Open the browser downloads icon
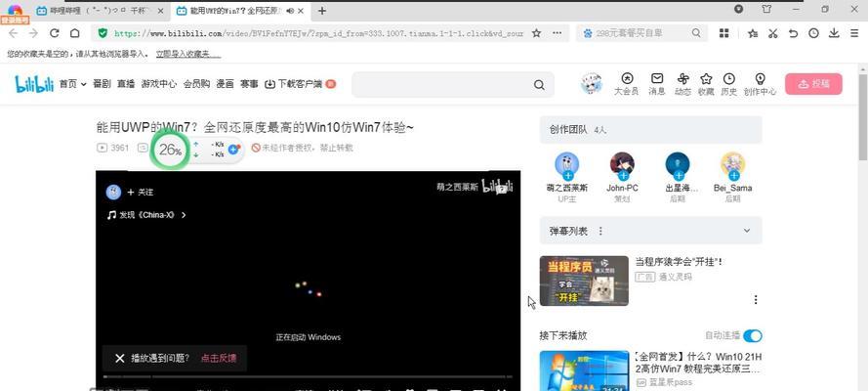 [x=834, y=33]
